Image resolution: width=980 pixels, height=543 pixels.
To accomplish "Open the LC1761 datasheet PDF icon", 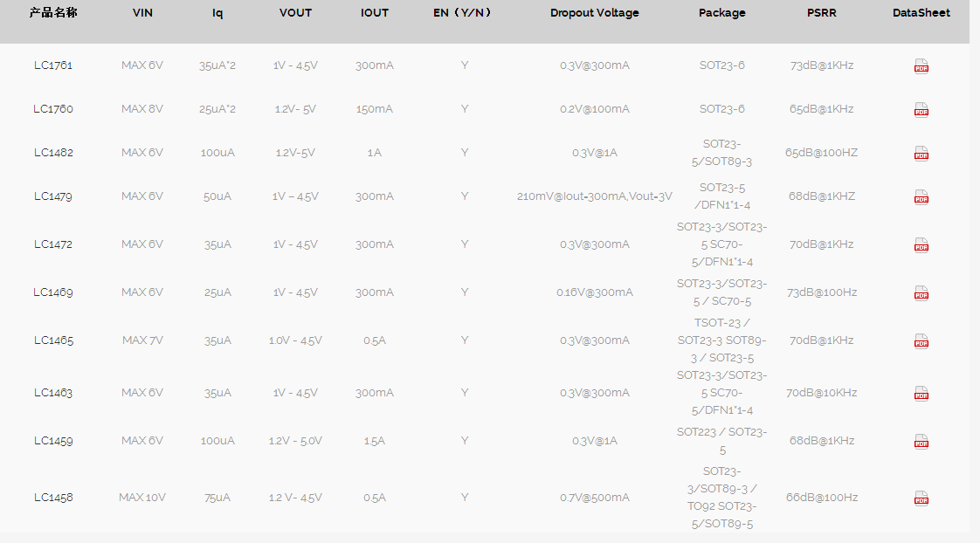I will pyautogui.click(x=921, y=66).
